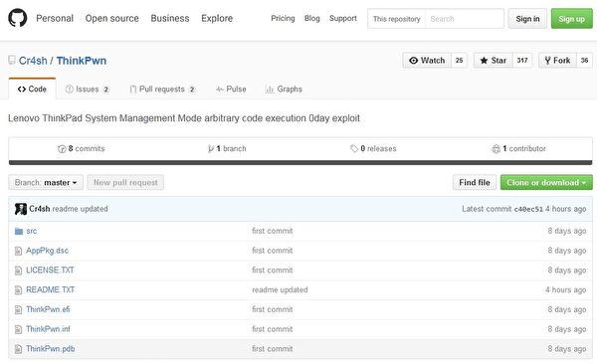
Task: Click the repository book icon beside Cr4sh
Action: coord(12,60)
